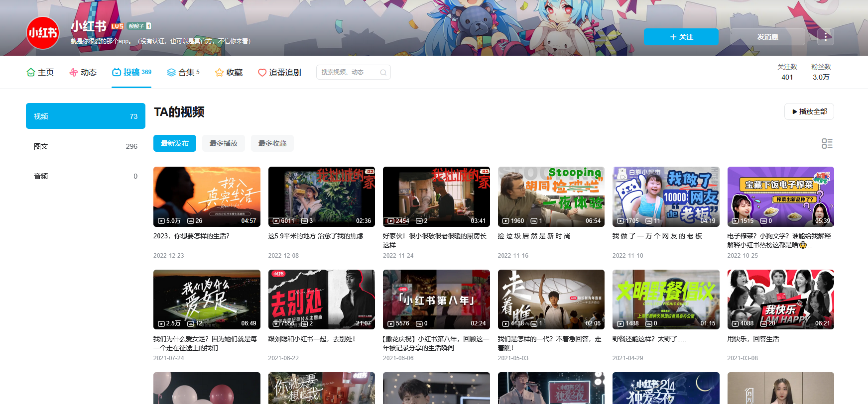The width and height of the screenshot is (868, 404).
Task: Sort by 最多播放
Action: [224, 143]
